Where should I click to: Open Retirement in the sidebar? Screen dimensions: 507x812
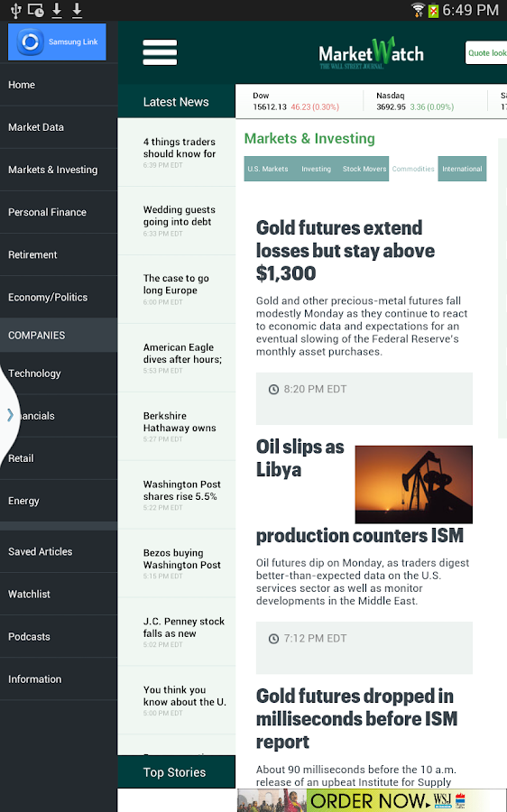(x=59, y=254)
